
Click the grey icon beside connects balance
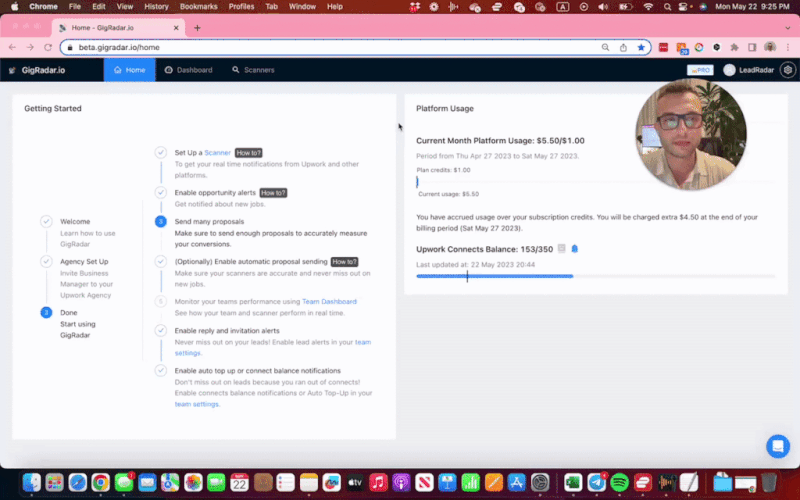(x=562, y=249)
